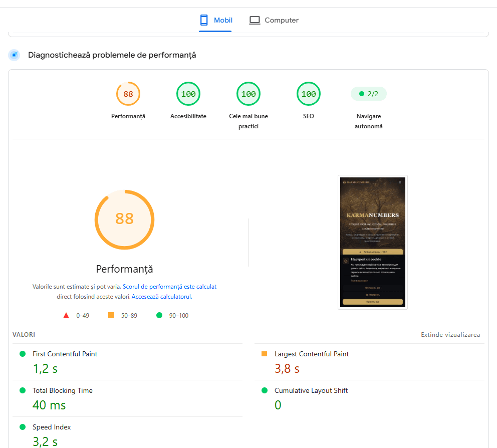Click the blue diagnostics radar icon
Screen dimensions: 497x448
pos(14,55)
